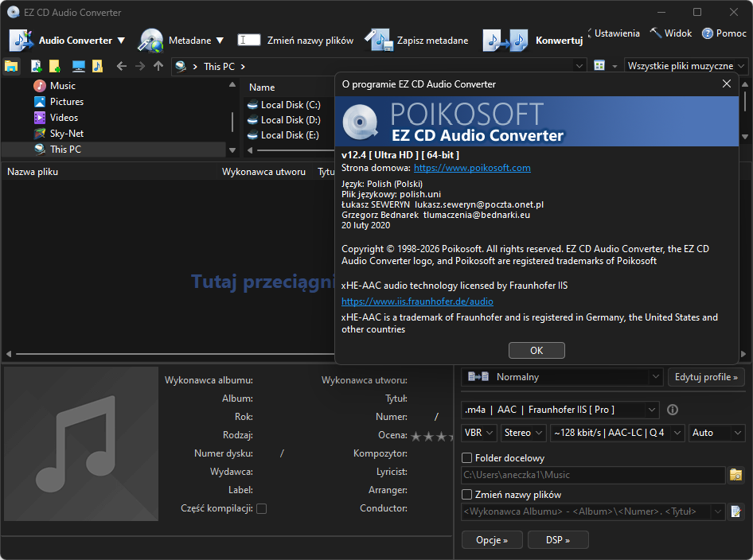Image resolution: width=753 pixels, height=560 pixels.
Task: Open the Pomoc menu
Action: coord(731,33)
